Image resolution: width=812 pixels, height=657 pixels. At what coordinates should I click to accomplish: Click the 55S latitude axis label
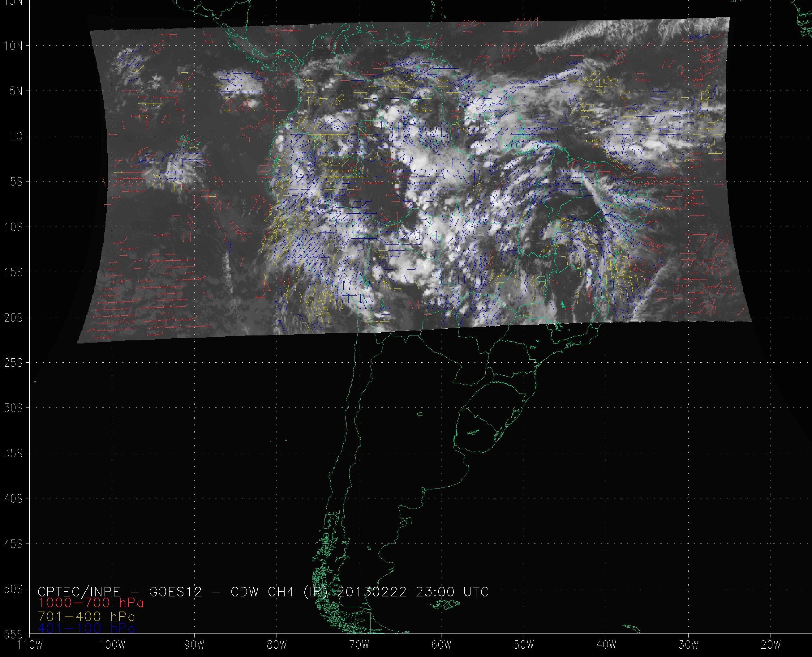(13, 634)
